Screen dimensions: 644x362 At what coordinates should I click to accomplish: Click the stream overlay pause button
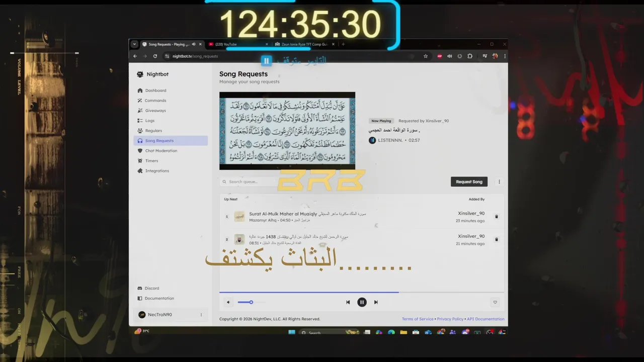pos(267,61)
